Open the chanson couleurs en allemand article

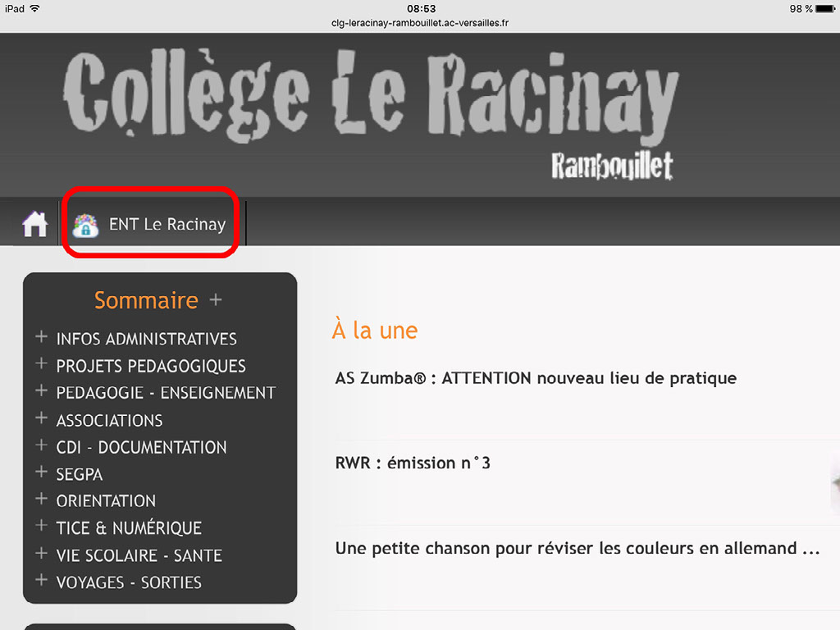click(577, 548)
